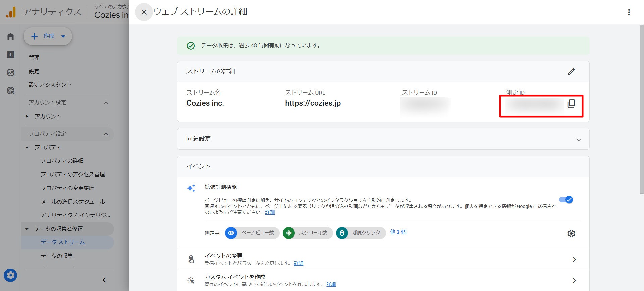
Task: Click the sparkle icon beside 拡張計測機能
Action: 191,188
